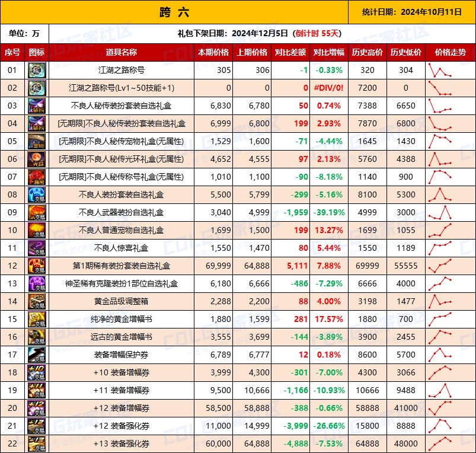Click the 不良人秘传称号礼盒 icon in row 07
This screenshot has height=453, width=476.
37,177
